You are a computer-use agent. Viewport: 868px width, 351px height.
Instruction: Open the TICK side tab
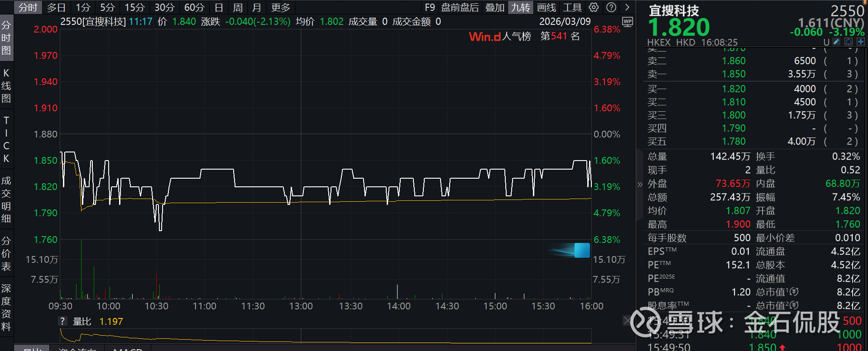6,139
